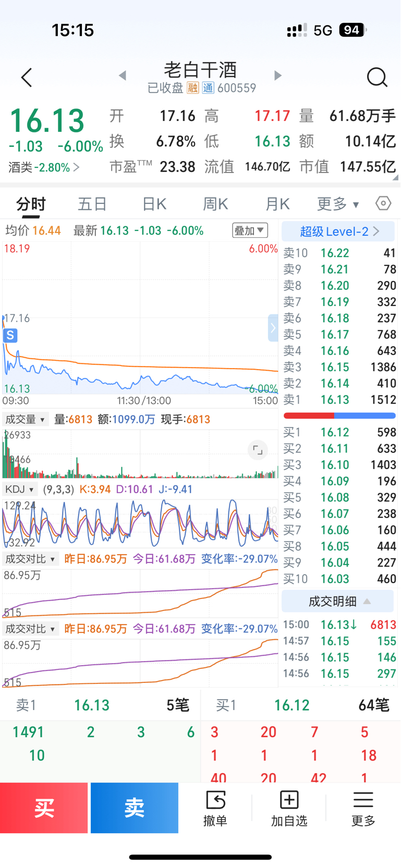Open the search magnifier icon
This screenshot has height=868, width=401.
tap(377, 78)
